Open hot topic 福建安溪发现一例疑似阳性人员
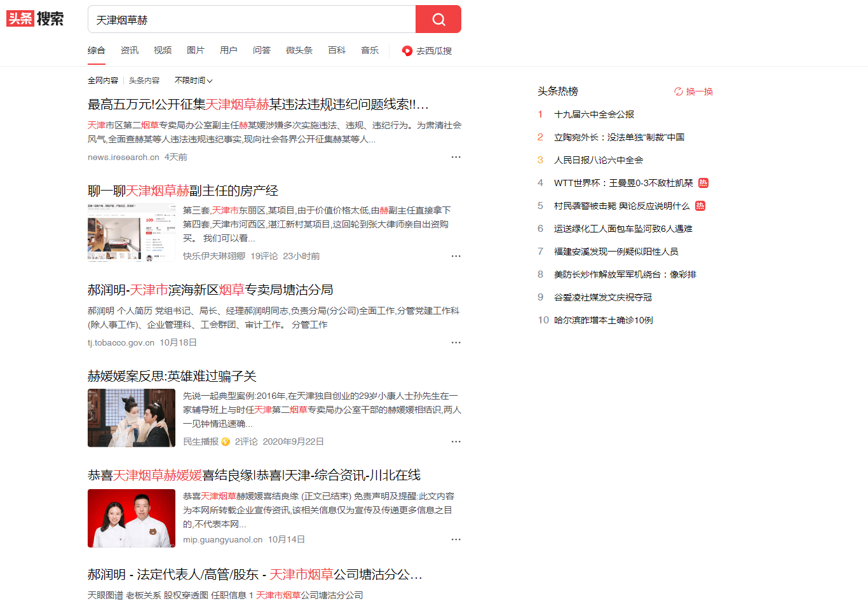Screen dimensions: 868x606 (616, 252)
